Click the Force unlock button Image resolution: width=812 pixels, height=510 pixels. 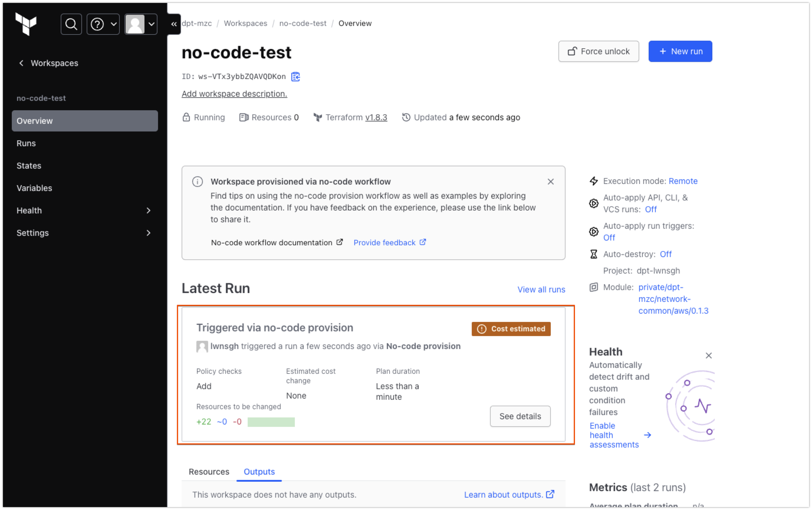(x=599, y=51)
